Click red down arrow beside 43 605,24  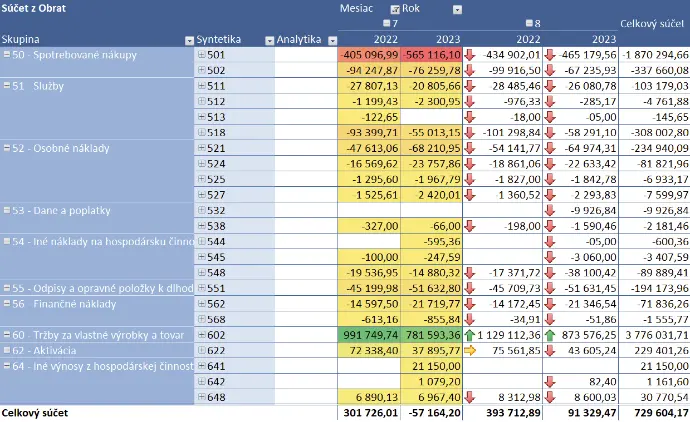550,351
